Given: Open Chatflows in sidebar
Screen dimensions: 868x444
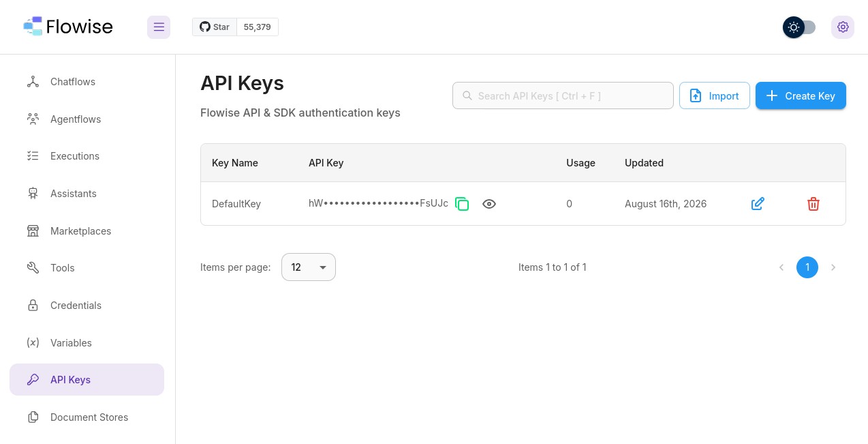Looking at the screenshot, I should pyautogui.click(x=87, y=82).
